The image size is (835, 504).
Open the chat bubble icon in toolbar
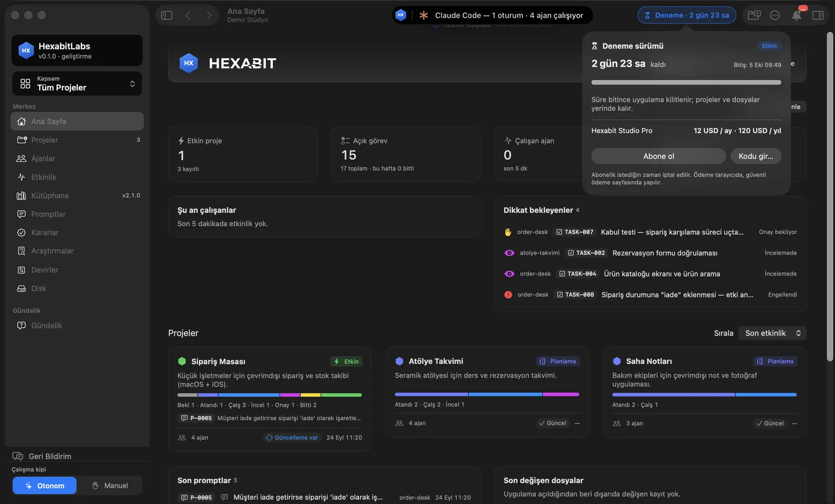775,15
